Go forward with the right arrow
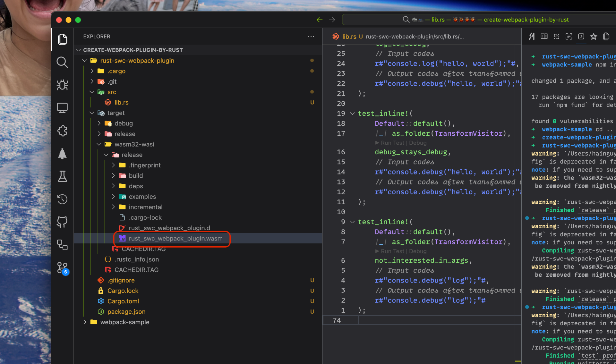This screenshot has height=364, width=616. coord(332,20)
